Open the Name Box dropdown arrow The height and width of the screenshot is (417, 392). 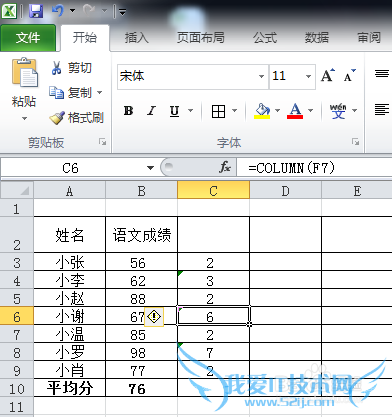pyautogui.click(x=150, y=168)
